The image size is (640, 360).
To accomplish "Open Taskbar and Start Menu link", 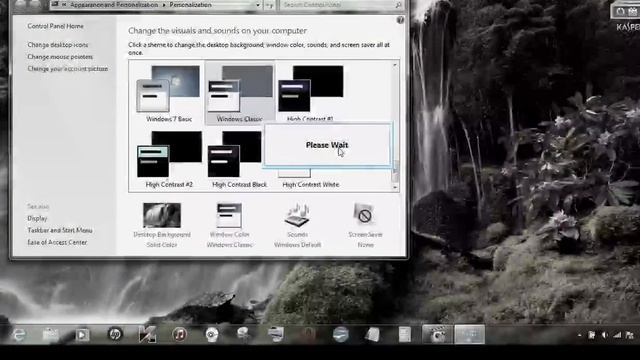I will tap(60, 230).
